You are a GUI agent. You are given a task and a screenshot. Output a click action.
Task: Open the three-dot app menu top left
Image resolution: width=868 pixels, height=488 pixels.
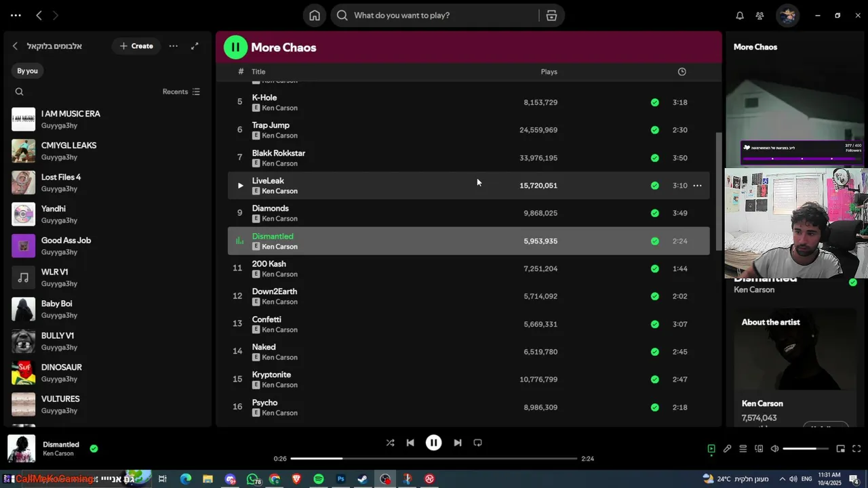click(16, 15)
